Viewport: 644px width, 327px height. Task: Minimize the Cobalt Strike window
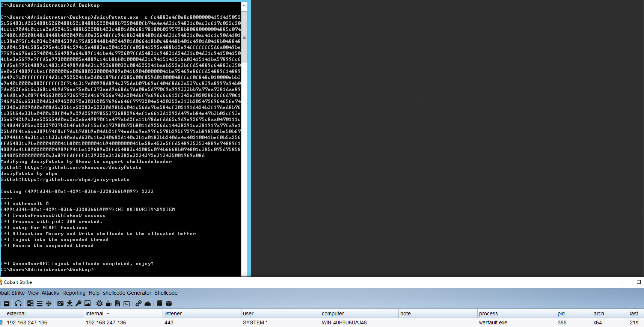[x=622, y=282]
